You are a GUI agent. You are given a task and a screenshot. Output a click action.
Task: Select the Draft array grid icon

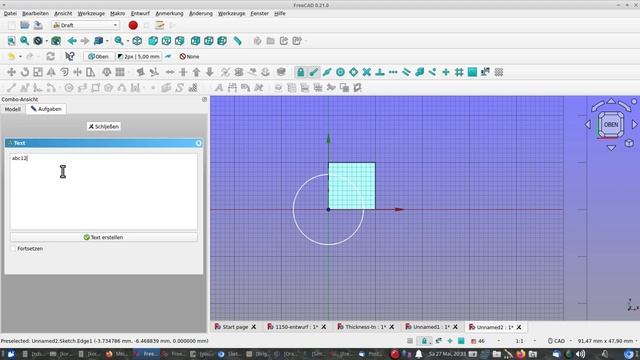(x=120, y=72)
